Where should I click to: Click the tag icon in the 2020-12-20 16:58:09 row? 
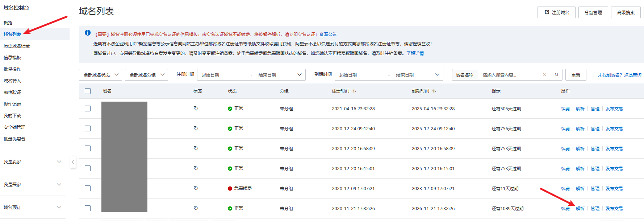(x=196, y=148)
